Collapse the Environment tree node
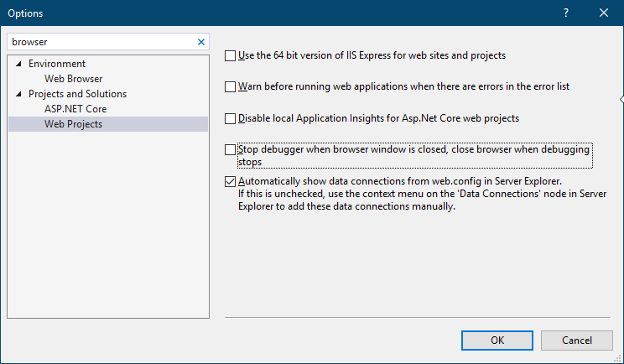The height and width of the screenshot is (364, 624). 18,64
